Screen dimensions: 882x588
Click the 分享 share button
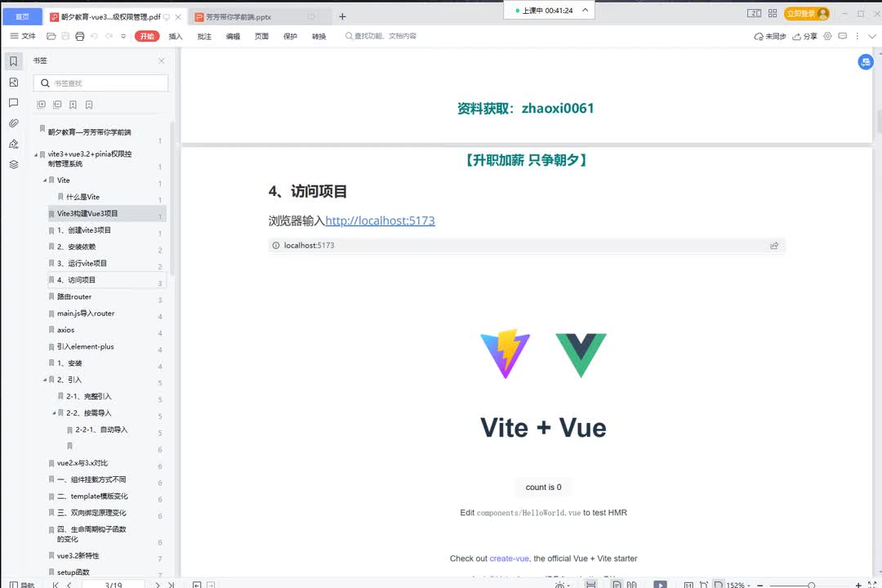(x=804, y=36)
